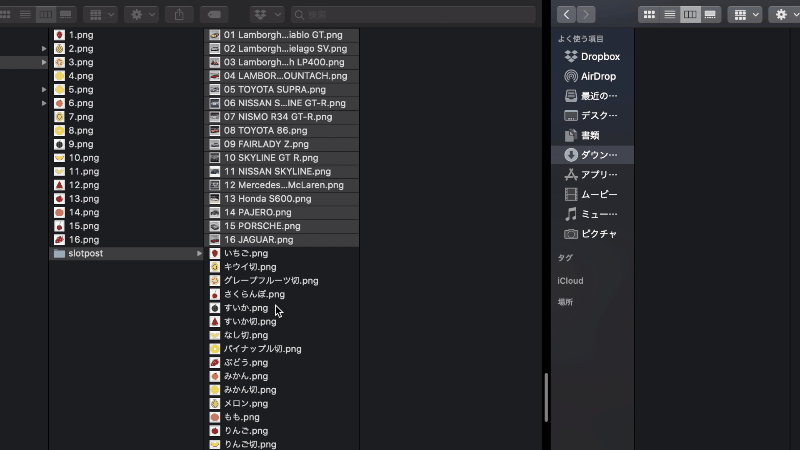This screenshot has height=450, width=800.
Task: Click the Share icon in the left toolbar
Action: click(x=179, y=15)
